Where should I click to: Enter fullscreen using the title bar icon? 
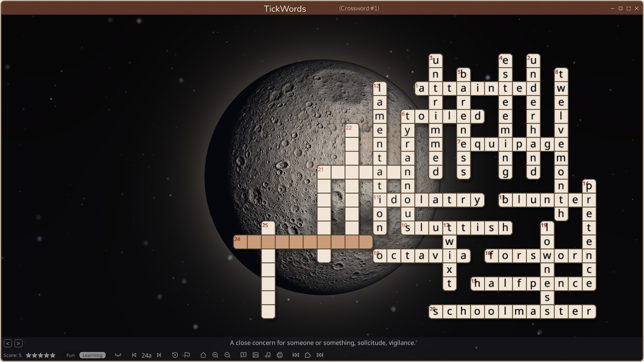tap(629, 8)
